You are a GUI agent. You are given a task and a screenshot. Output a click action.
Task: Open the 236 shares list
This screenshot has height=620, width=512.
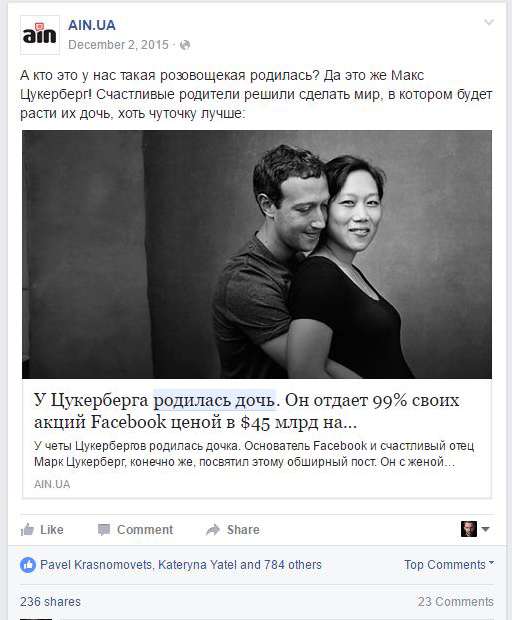[x=50, y=601]
